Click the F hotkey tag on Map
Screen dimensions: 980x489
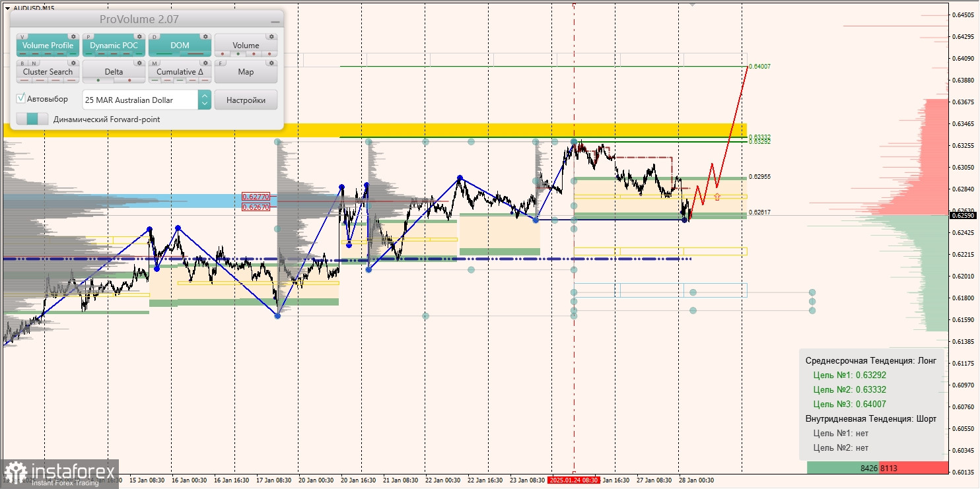(221, 63)
